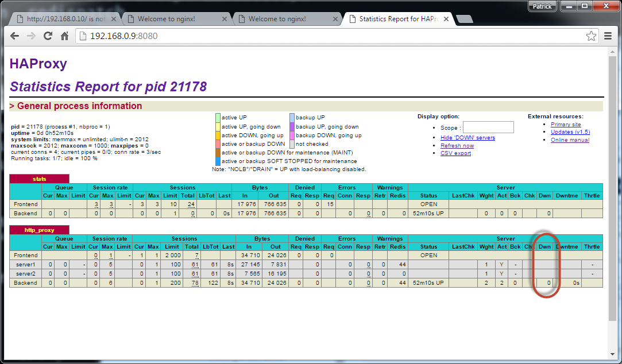Click the stats Frontend session total 24
The height and width of the screenshot is (364, 622).
[x=191, y=204]
